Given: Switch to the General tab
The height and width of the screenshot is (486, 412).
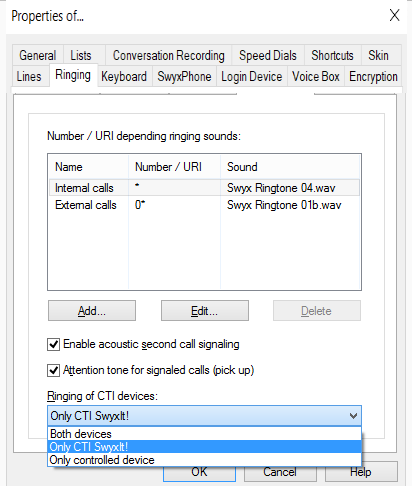Looking at the screenshot, I should pos(38,55).
